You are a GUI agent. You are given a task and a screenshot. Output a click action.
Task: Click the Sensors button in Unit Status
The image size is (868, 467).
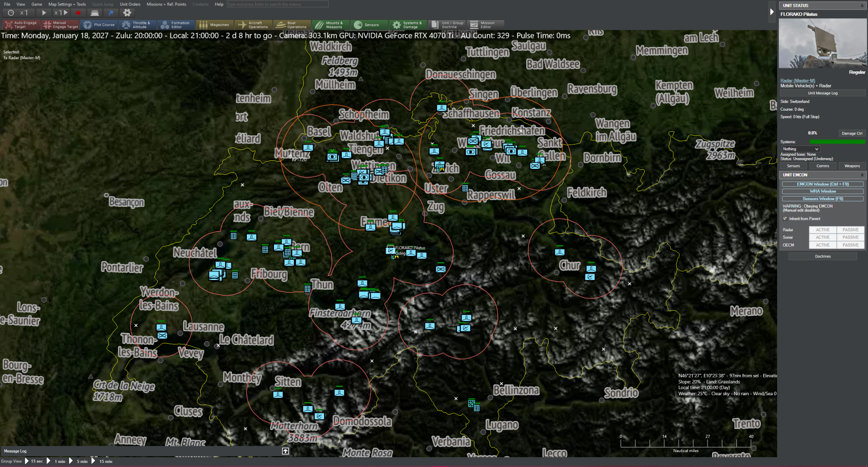[x=793, y=166]
